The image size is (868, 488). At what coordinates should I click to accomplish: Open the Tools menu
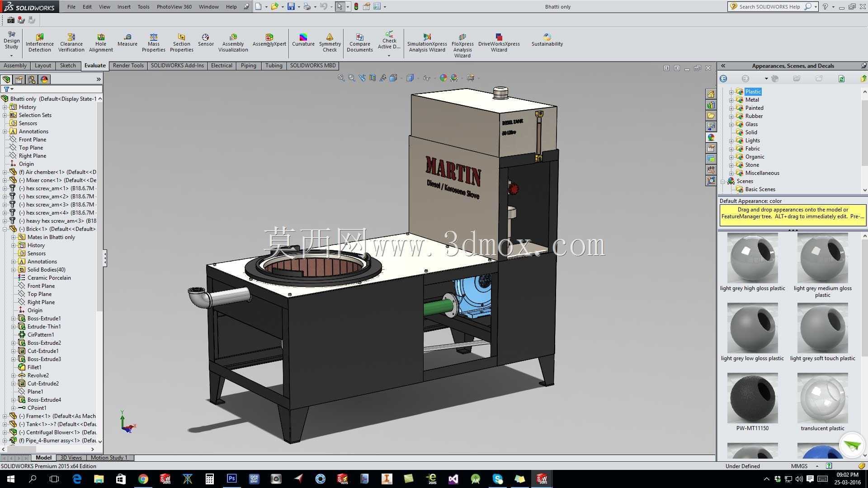coord(143,7)
